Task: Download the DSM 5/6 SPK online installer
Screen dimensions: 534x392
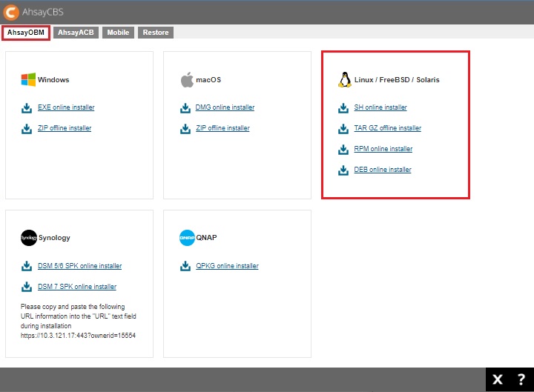Action: pyautogui.click(x=79, y=266)
